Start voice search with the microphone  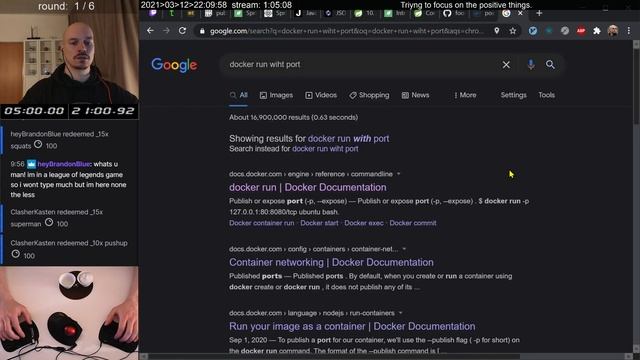531,64
